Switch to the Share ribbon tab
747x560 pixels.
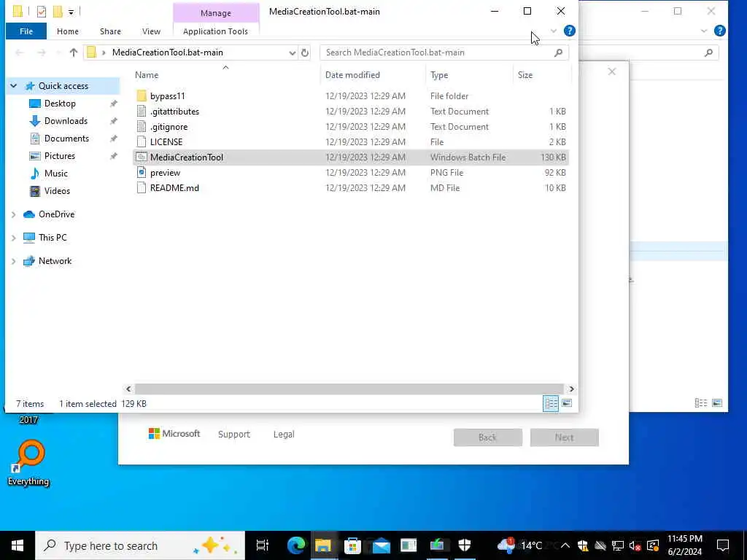click(110, 31)
